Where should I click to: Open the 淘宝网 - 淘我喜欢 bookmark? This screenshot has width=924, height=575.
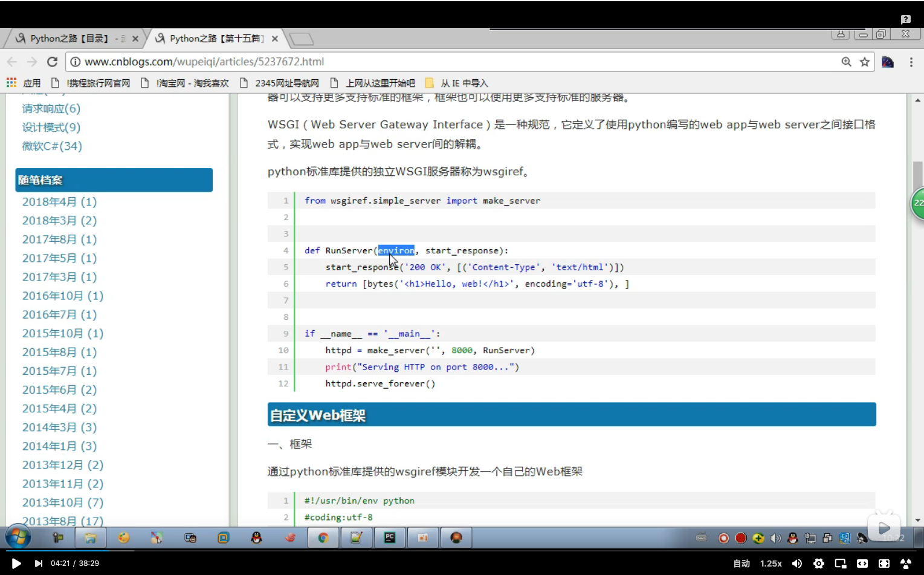click(185, 83)
